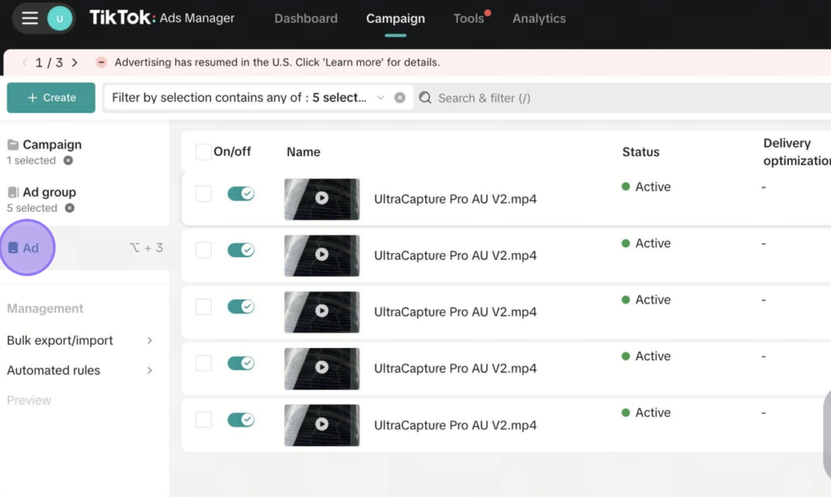Click the advertising resumed banner message
The height and width of the screenshot is (504, 831).
pyautogui.click(x=278, y=62)
